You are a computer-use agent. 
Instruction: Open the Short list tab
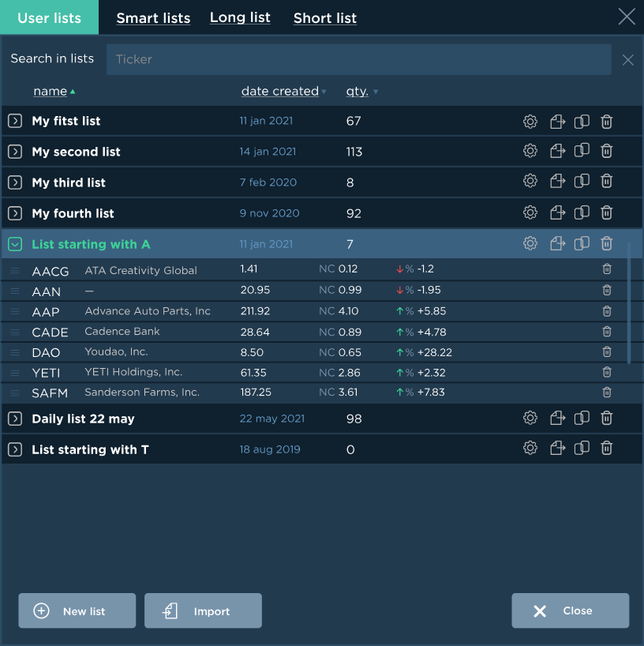coord(325,18)
